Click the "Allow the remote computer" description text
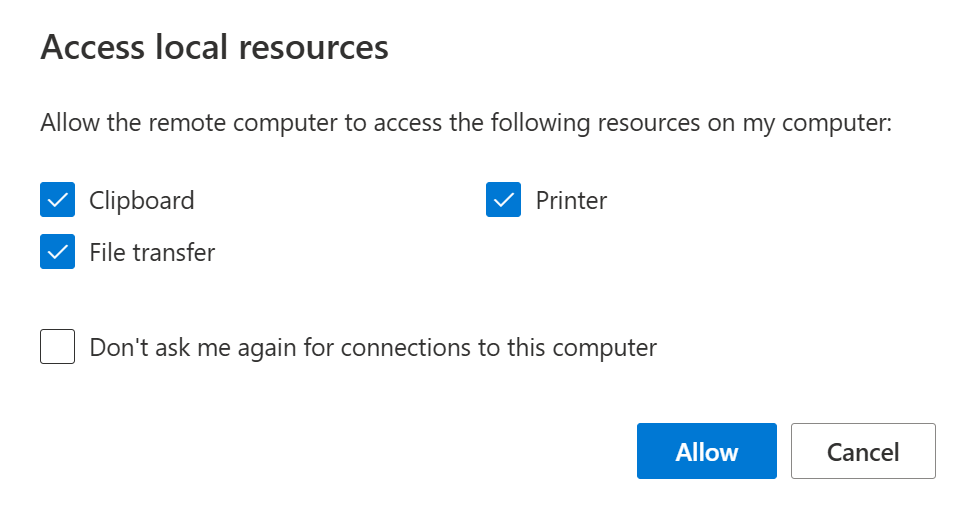The height and width of the screenshot is (517, 970). pos(466,125)
